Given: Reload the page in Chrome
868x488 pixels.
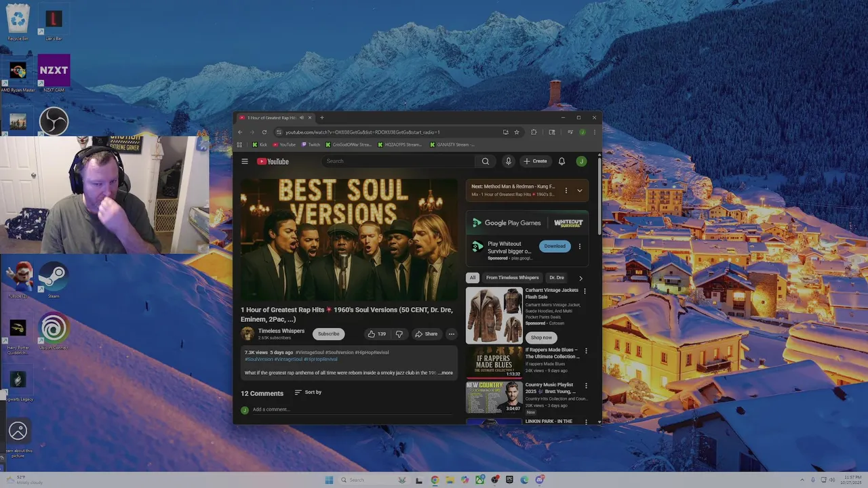Looking at the screenshot, I should [x=264, y=132].
